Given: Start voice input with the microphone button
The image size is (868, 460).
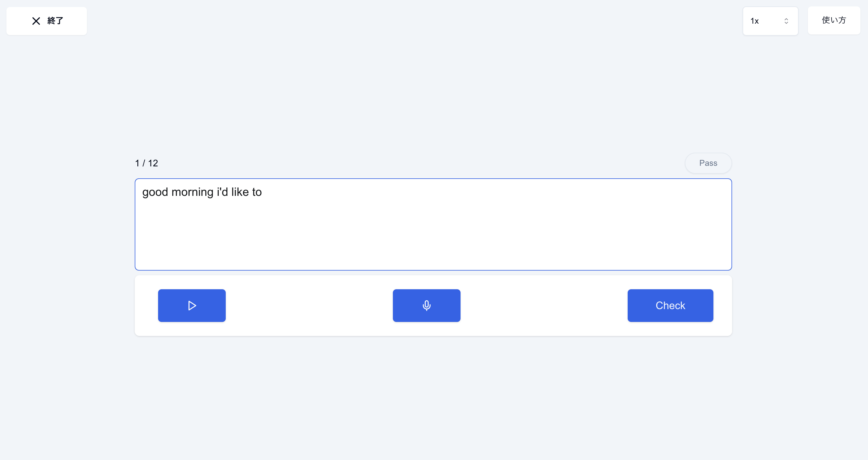Looking at the screenshot, I should [427, 306].
